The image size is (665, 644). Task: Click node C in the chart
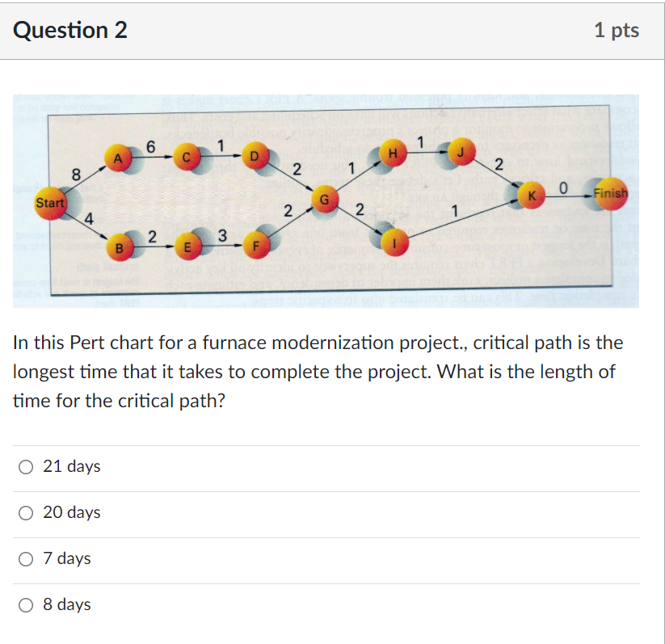(x=187, y=157)
